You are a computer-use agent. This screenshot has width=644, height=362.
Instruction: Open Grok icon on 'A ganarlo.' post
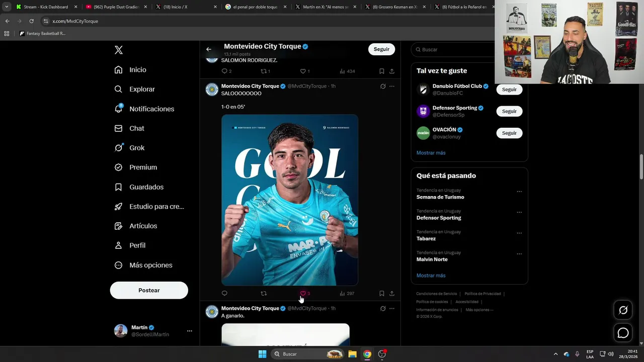point(383,308)
